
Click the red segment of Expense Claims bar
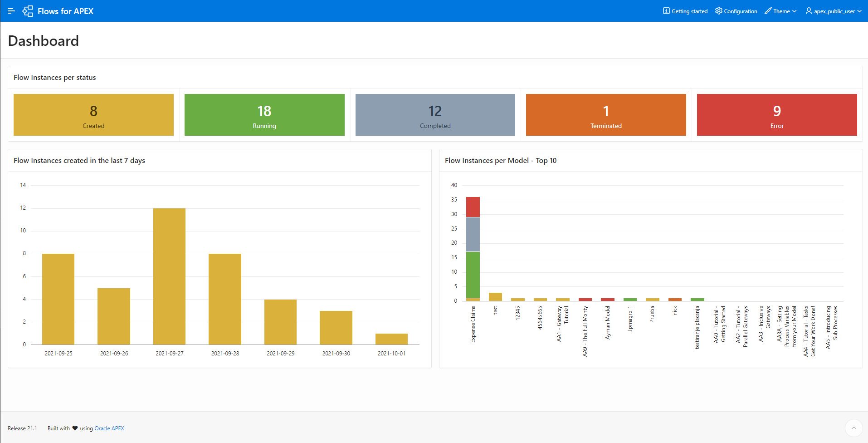tap(473, 207)
